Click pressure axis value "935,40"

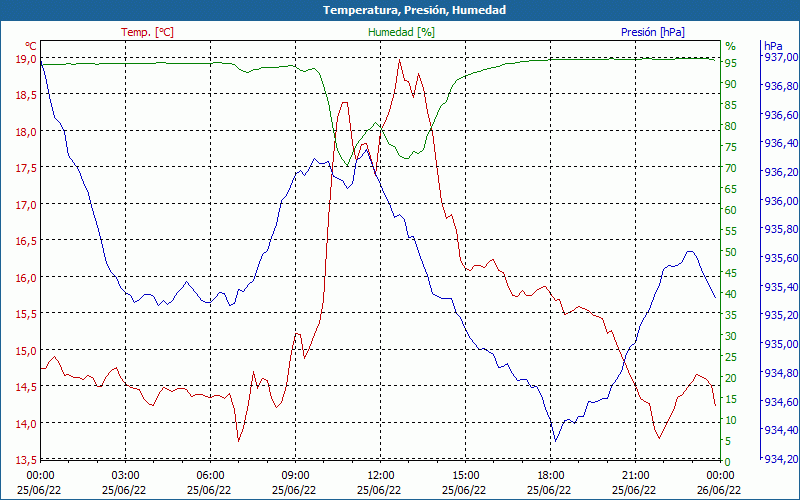(x=781, y=287)
